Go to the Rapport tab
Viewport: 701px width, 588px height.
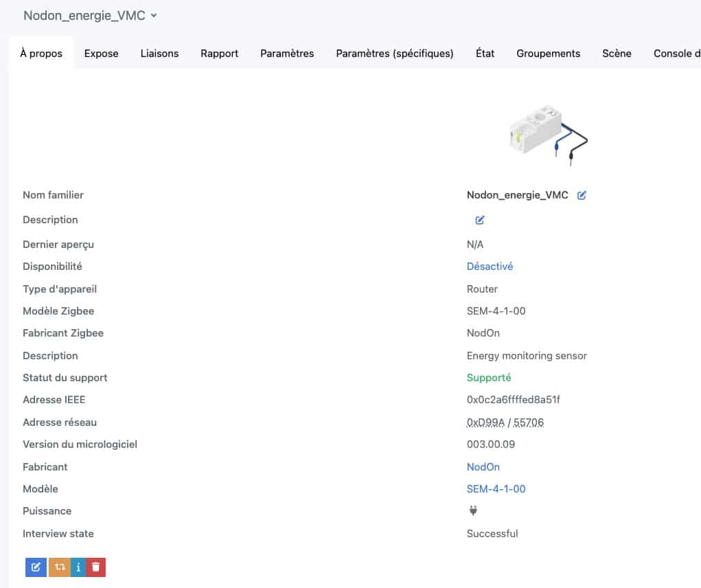click(220, 54)
